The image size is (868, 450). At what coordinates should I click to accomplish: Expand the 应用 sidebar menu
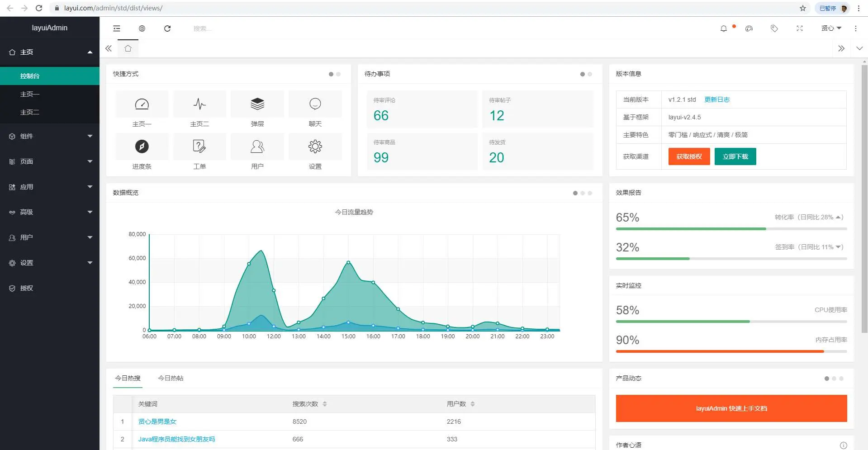pos(50,187)
